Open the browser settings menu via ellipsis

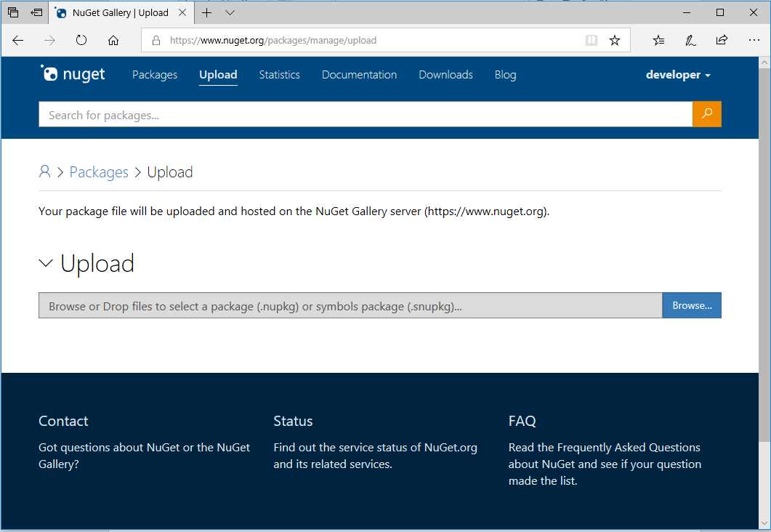(754, 41)
